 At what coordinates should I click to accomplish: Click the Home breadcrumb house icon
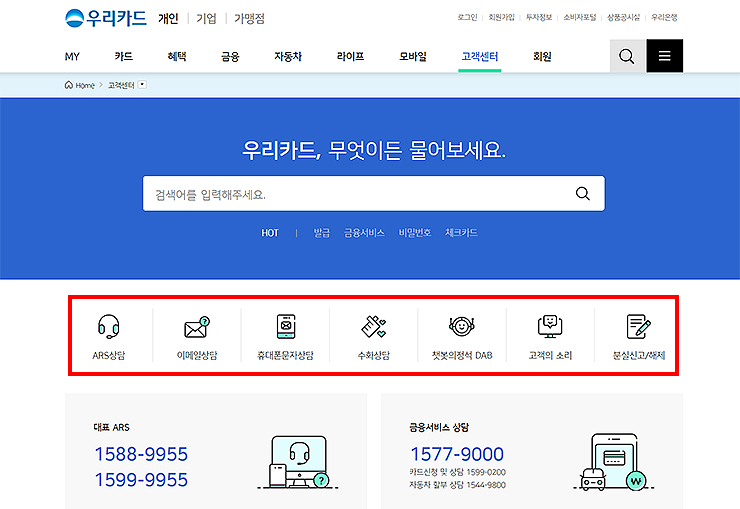(x=69, y=85)
